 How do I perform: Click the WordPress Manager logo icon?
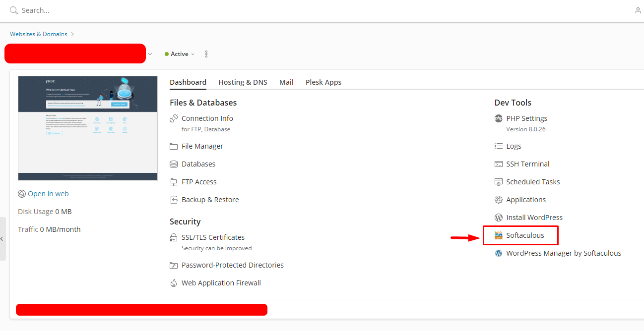(499, 253)
